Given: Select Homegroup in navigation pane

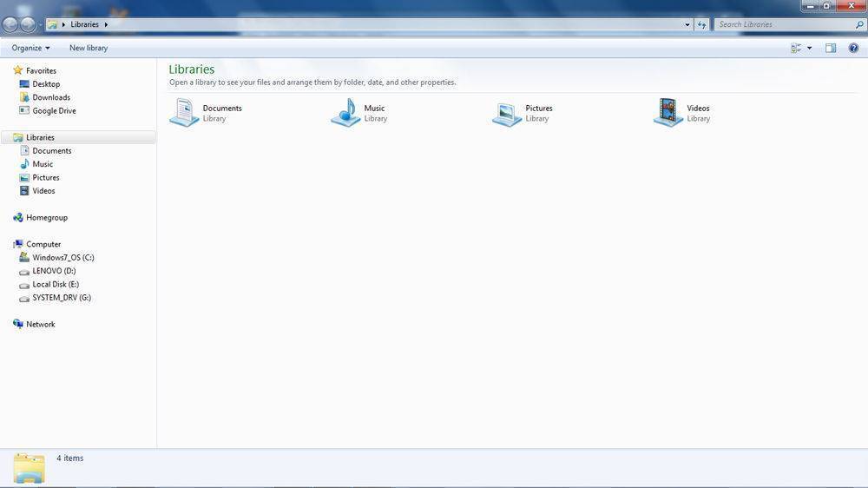Looking at the screenshot, I should (x=46, y=217).
